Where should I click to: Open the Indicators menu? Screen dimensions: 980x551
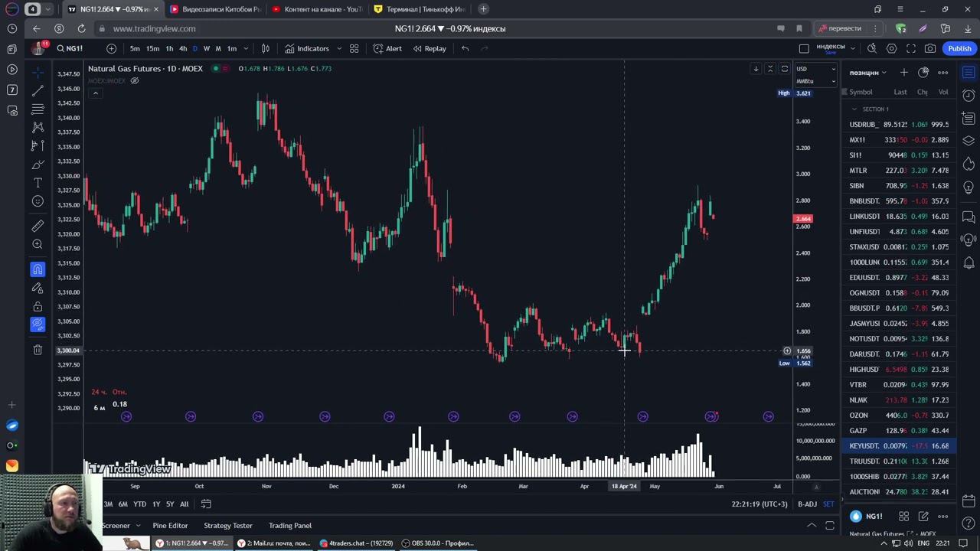click(x=307, y=48)
